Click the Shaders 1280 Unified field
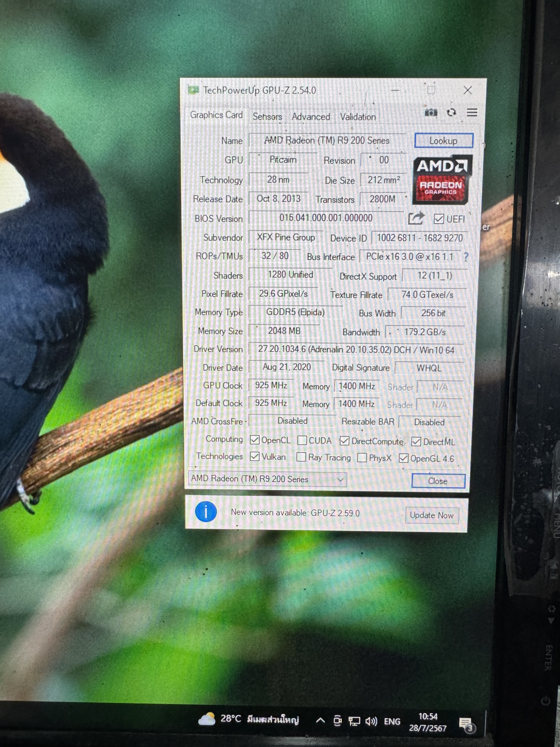Image resolution: width=560 pixels, height=747 pixels. point(290,275)
